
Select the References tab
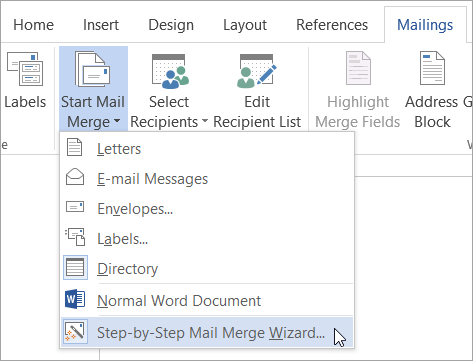tap(332, 25)
